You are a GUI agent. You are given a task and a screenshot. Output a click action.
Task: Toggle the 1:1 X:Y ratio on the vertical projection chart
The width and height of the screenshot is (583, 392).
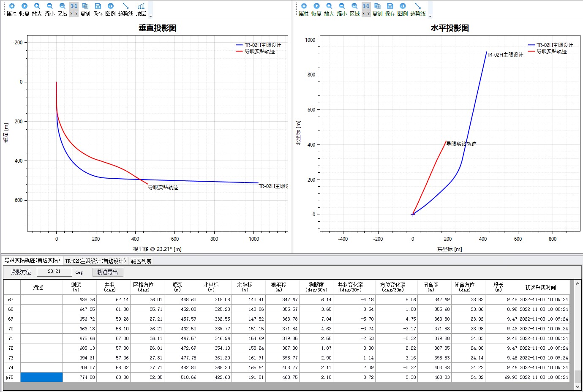click(x=74, y=9)
